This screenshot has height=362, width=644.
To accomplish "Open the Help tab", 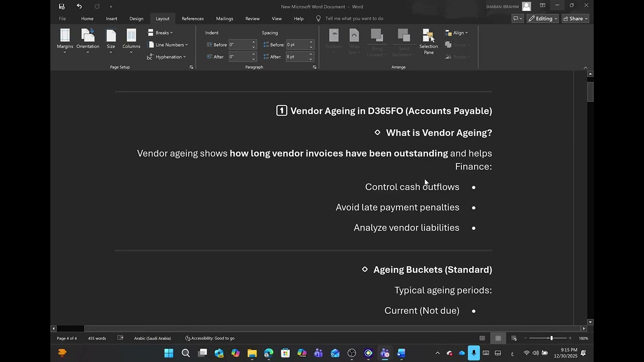I will [299, 19].
